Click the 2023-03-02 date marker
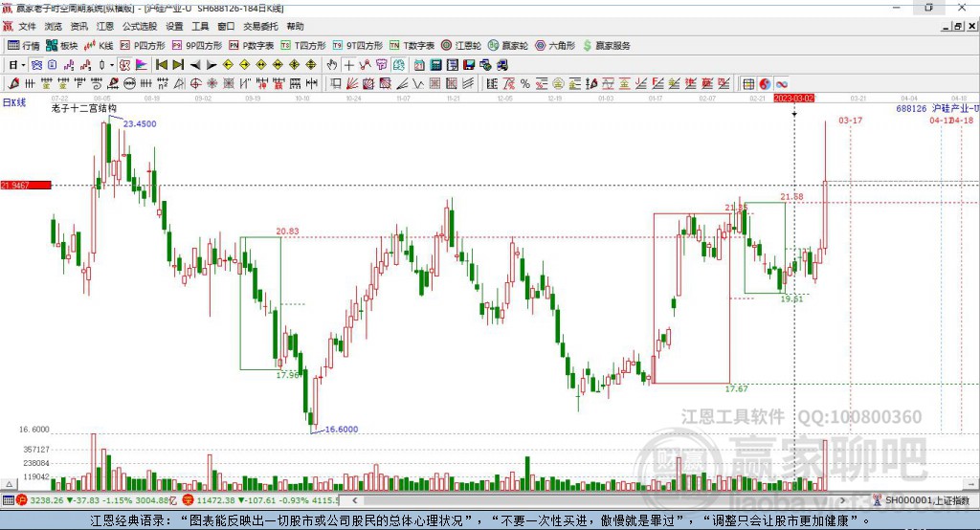This screenshot has width=980, height=530. pos(794,99)
